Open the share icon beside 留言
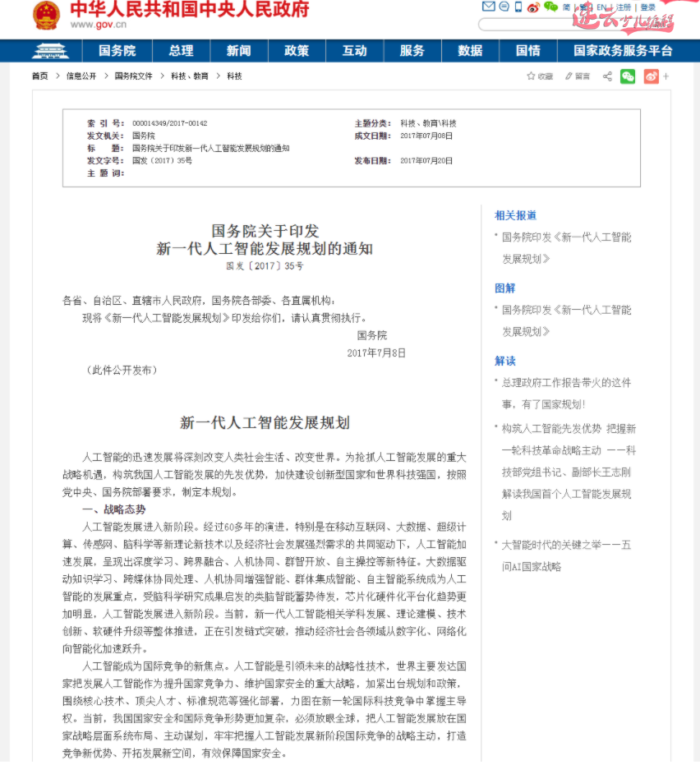700x774 pixels. tap(607, 76)
